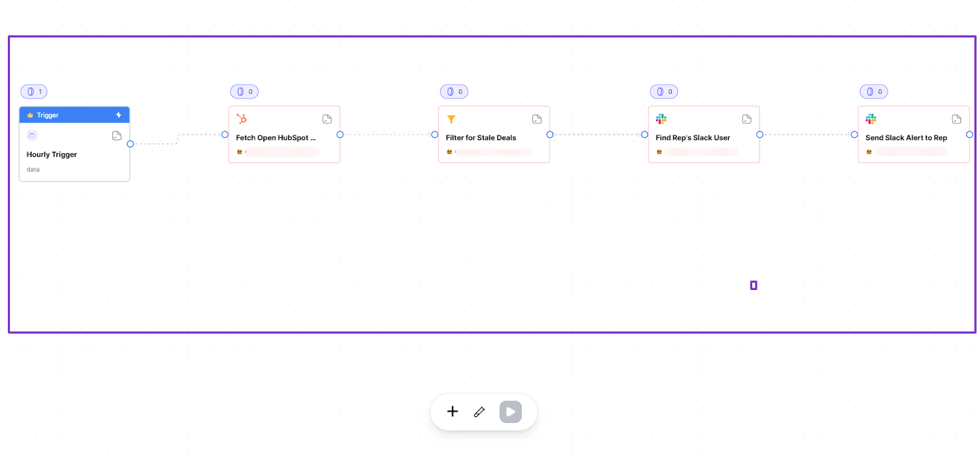Click the Slack logo on Send Slack Alert node
This screenshot has width=980, height=461.
[x=871, y=119]
